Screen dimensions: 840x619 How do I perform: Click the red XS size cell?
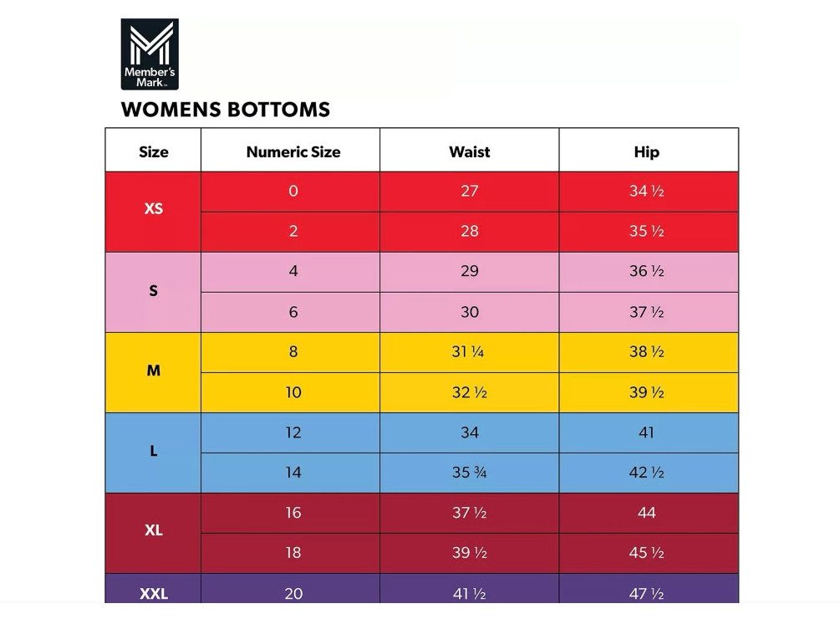pyautogui.click(x=153, y=209)
